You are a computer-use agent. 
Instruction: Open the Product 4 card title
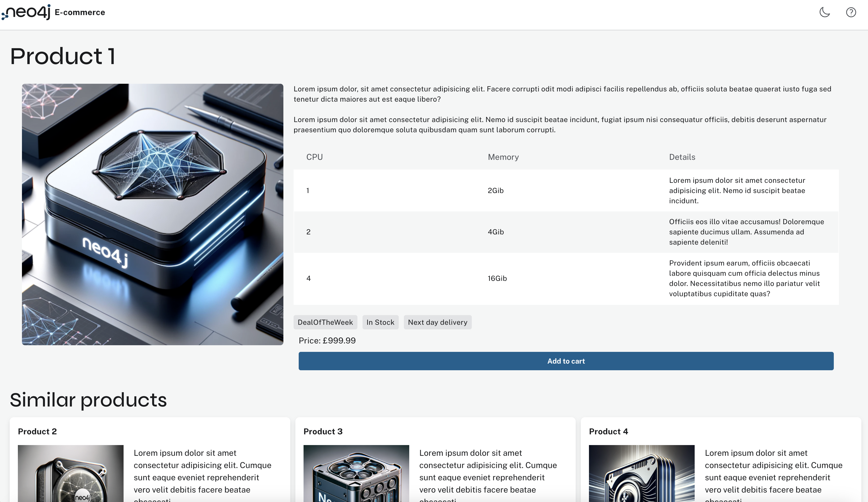click(x=608, y=431)
